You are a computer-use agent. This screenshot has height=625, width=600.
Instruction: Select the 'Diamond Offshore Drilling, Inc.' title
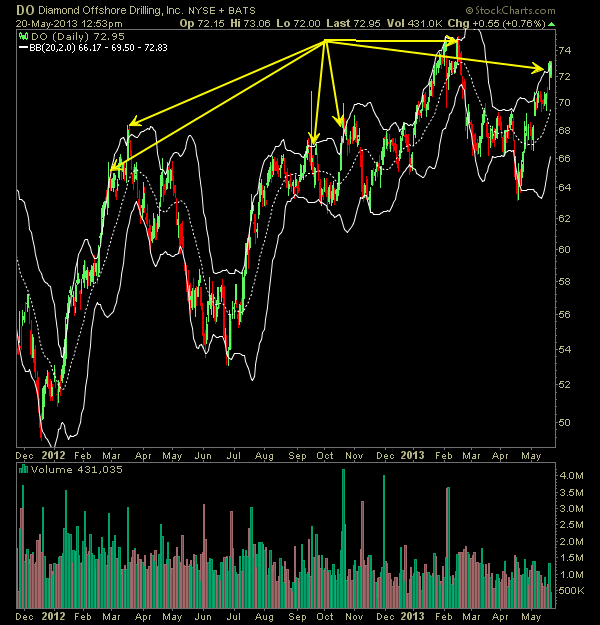click(111, 10)
